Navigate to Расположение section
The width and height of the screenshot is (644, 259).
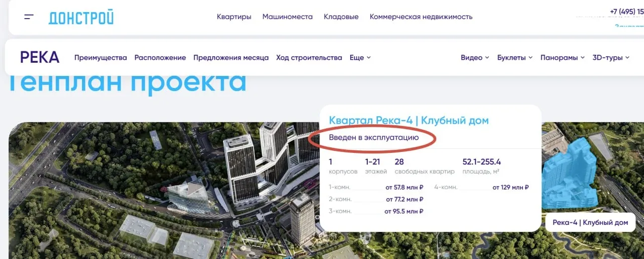(160, 57)
